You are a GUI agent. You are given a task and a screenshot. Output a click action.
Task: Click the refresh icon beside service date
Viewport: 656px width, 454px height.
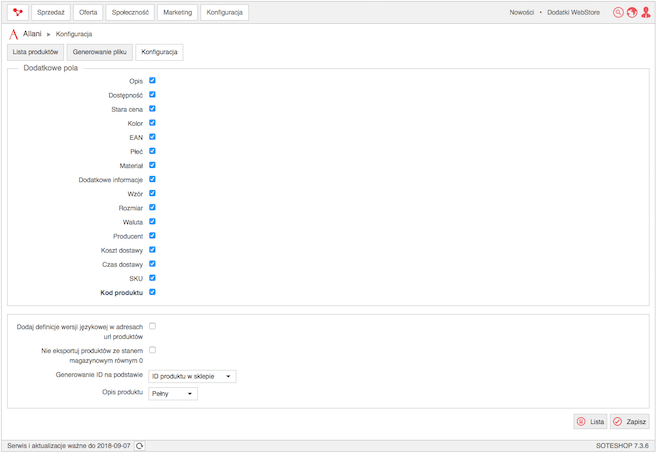(140, 446)
